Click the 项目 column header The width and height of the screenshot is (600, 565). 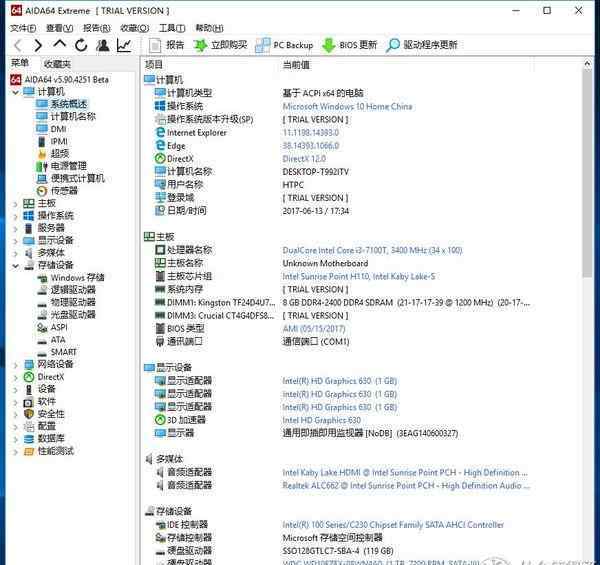point(154,65)
